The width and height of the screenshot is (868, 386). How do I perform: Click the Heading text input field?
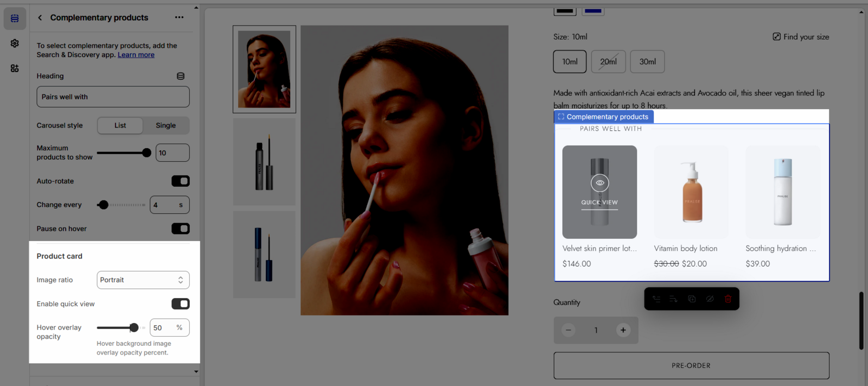[x=113, y=97]
